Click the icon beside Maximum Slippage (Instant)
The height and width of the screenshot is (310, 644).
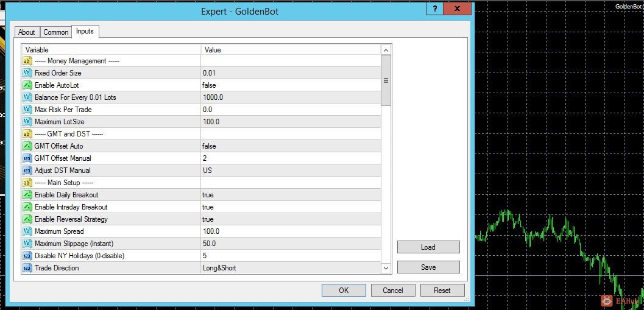click(x=27, y=244)
